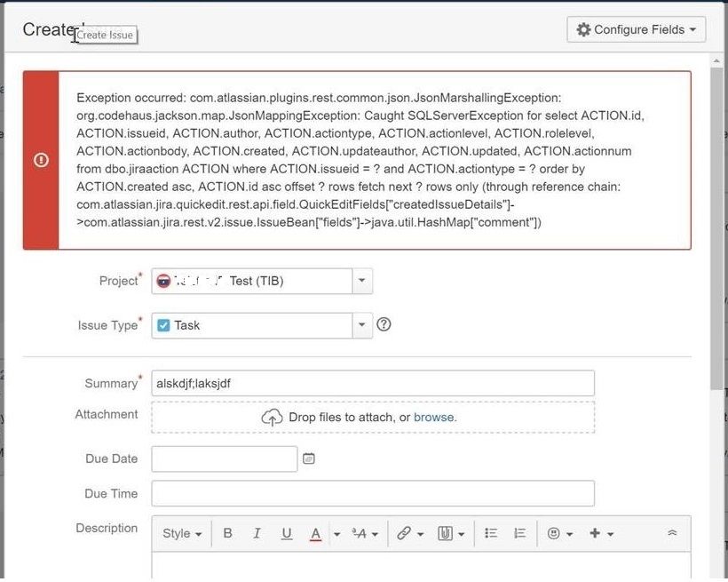Click the Project field showing Test (TIB)
The image size is (728, 582).
point(251,281)
